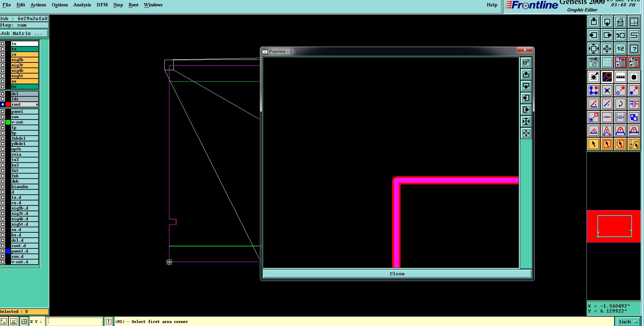Select the 'v-cut.d' layer name
Viewport: 644px width, 326px height.
click(x=24, y=262)
